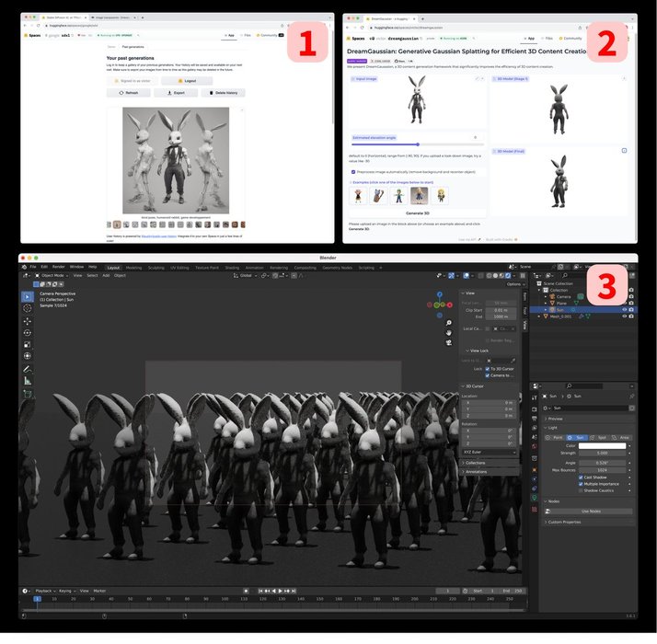Expand the Camera row in outliner
Image resolution: width=657 pixels, height=644 pixels.
(x=546, y=296)
